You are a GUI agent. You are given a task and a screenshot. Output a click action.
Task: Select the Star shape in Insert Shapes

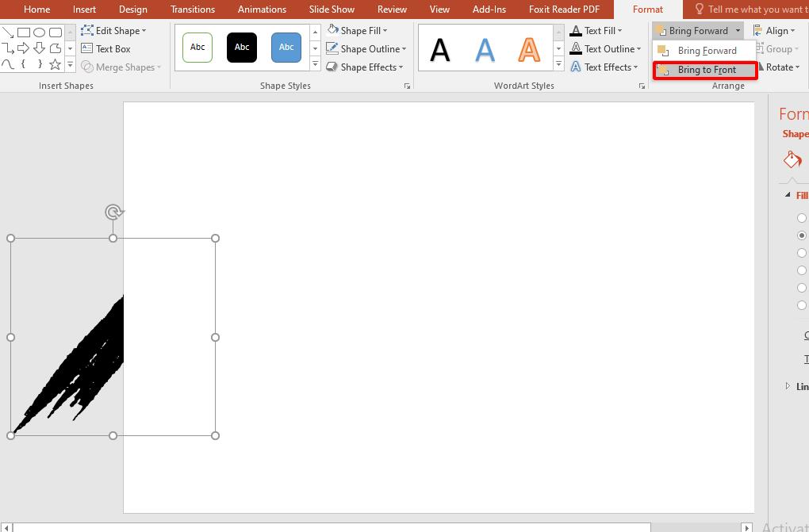(x=55, y=64)
